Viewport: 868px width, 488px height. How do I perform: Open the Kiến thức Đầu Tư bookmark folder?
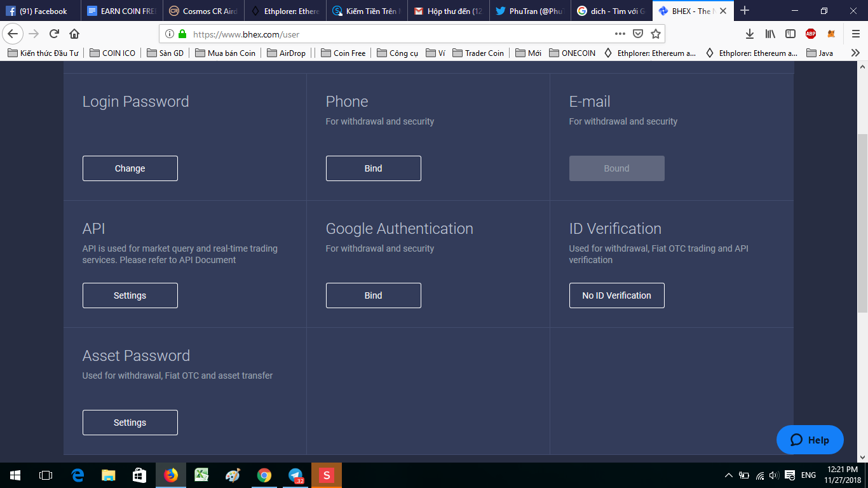(43, 53)
